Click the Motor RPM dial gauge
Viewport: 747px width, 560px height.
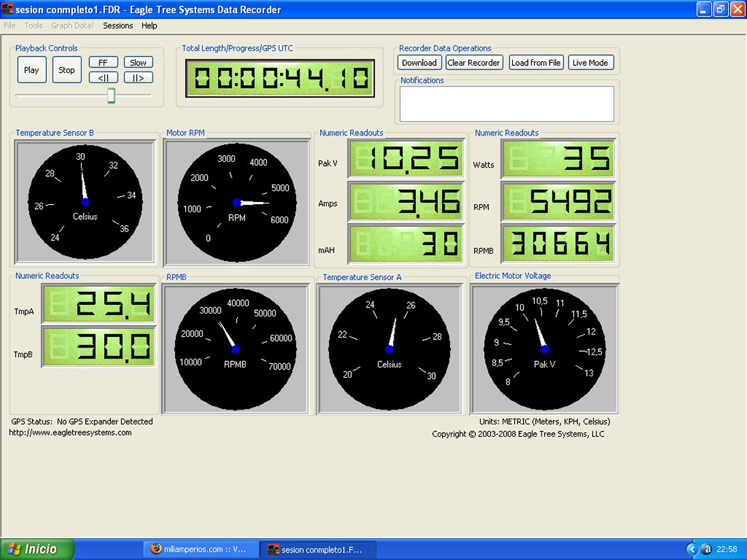point(237,203)
